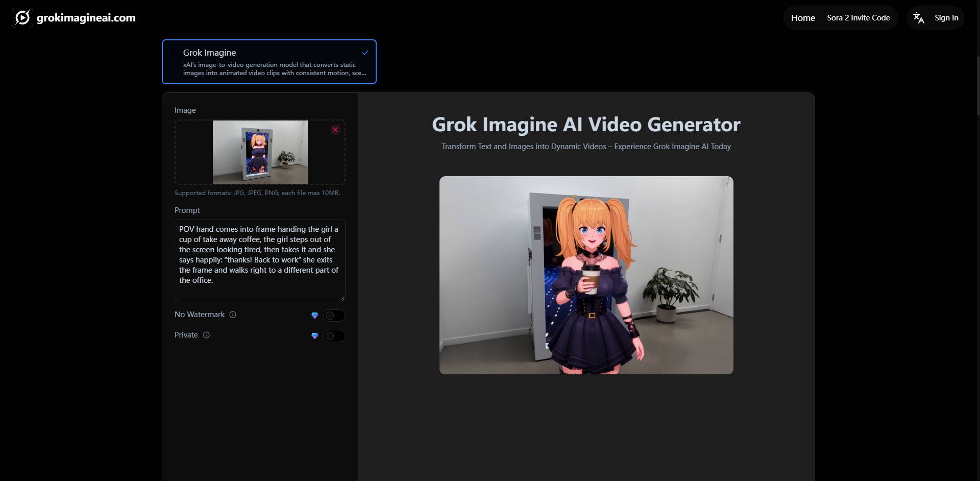Image resolution: width=980 pixels, height=481 pixels.
Task: Click inside the prompt text field
Action: 259,260
